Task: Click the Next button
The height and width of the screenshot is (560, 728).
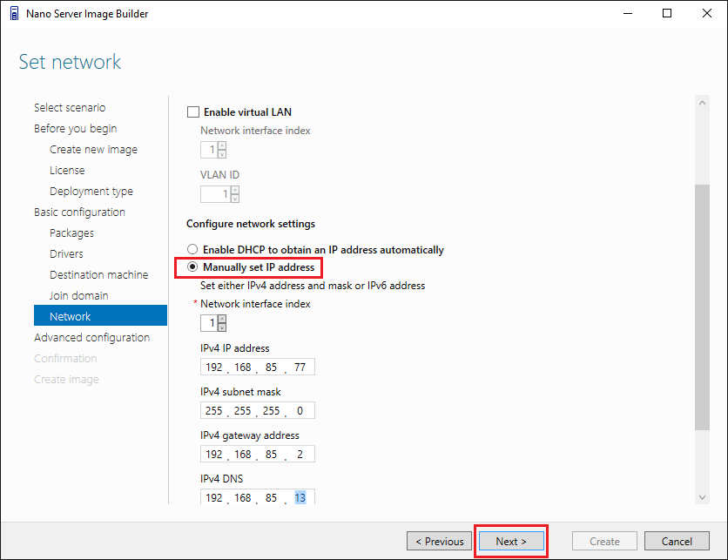Action: (511, 541)
